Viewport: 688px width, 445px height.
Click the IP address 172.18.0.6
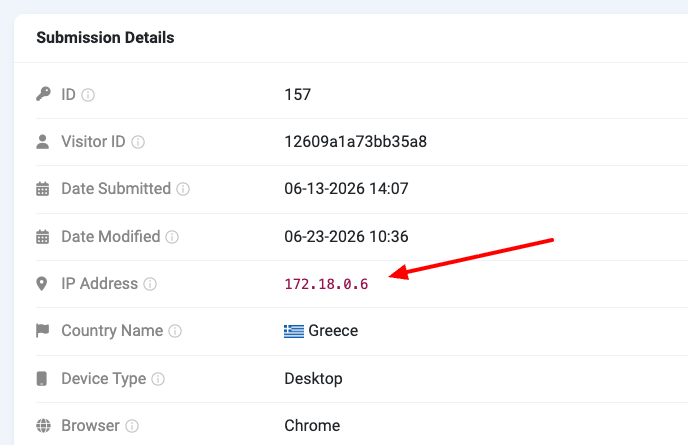[x=326, y=284]
